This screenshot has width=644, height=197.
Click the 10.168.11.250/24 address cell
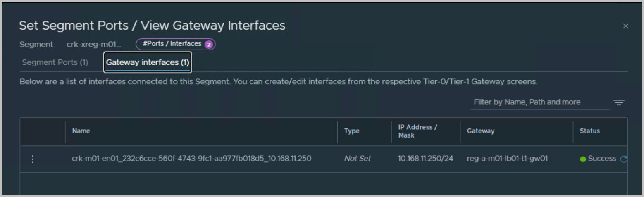425,159
